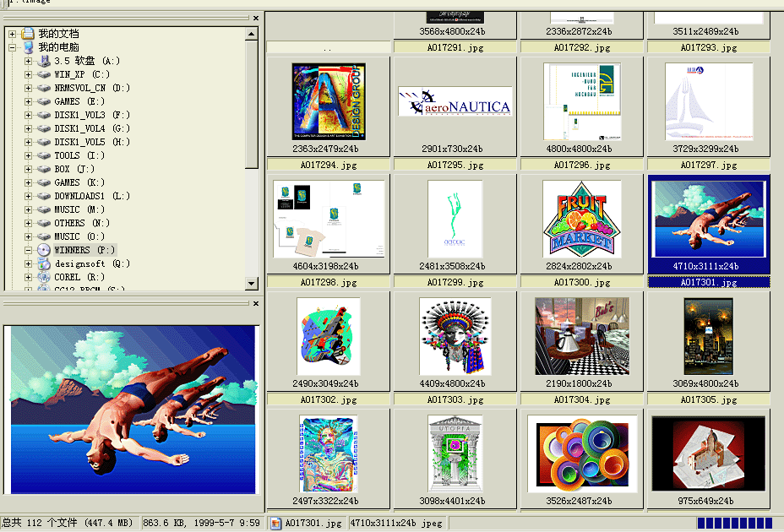Expand the GAMES (E:) drive node
The height and width of the screenshot is (532, 784).
click(x=28, y=101)
